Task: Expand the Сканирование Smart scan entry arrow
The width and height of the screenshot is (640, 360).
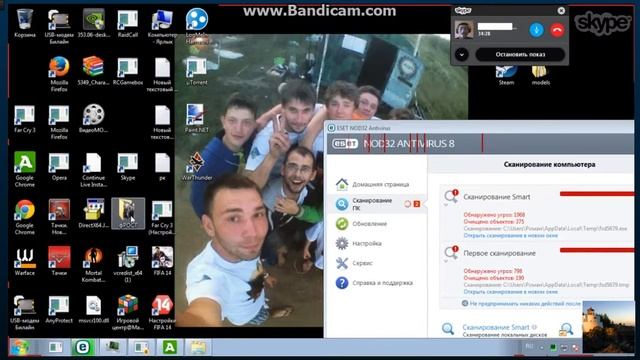Action: tap(446, 205)
